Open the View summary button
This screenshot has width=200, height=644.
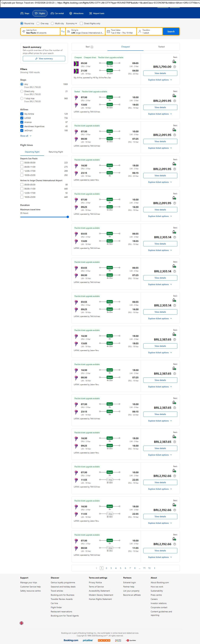pos(44,59)
